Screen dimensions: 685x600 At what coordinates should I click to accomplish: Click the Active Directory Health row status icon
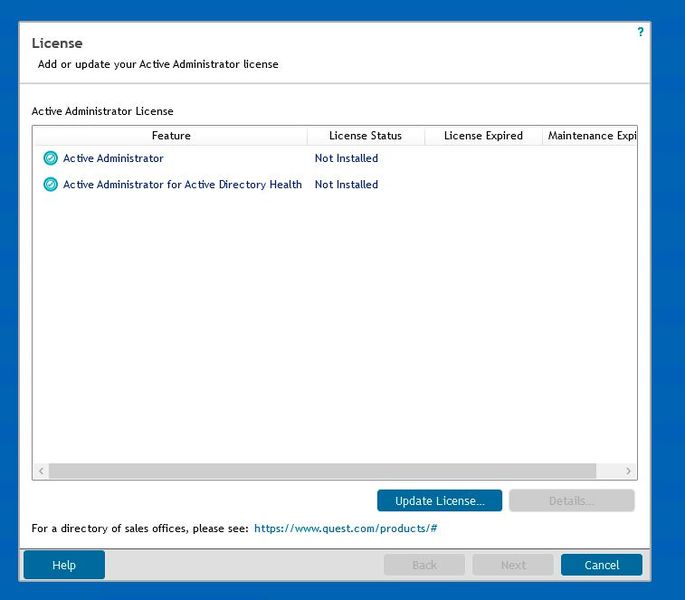(x=51, y=184)
